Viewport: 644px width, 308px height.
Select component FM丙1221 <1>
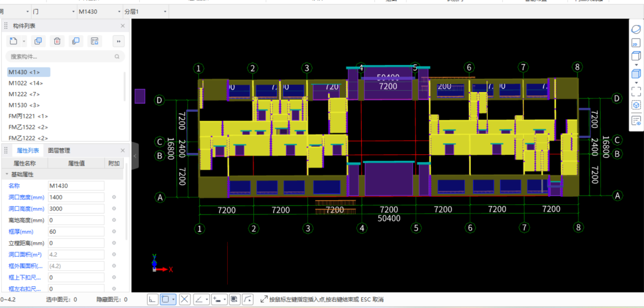pos(28,116)
